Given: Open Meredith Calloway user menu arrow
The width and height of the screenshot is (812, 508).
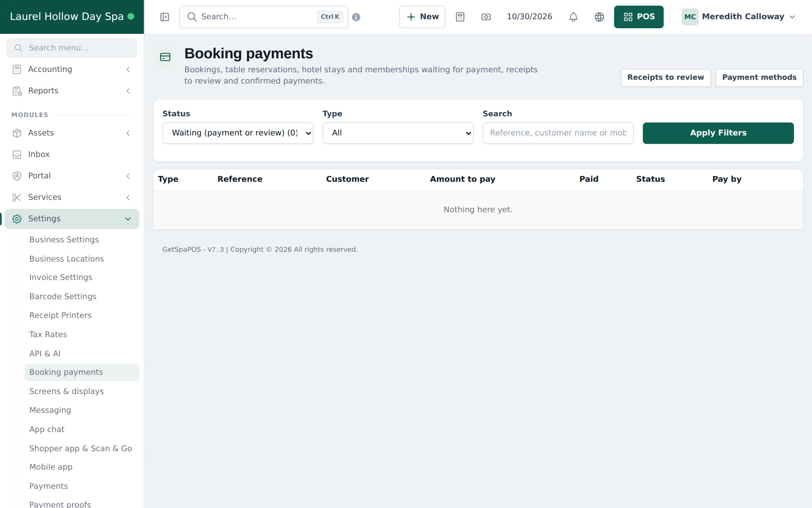Looking at the screenshot, I should click(x=792, y=17).
